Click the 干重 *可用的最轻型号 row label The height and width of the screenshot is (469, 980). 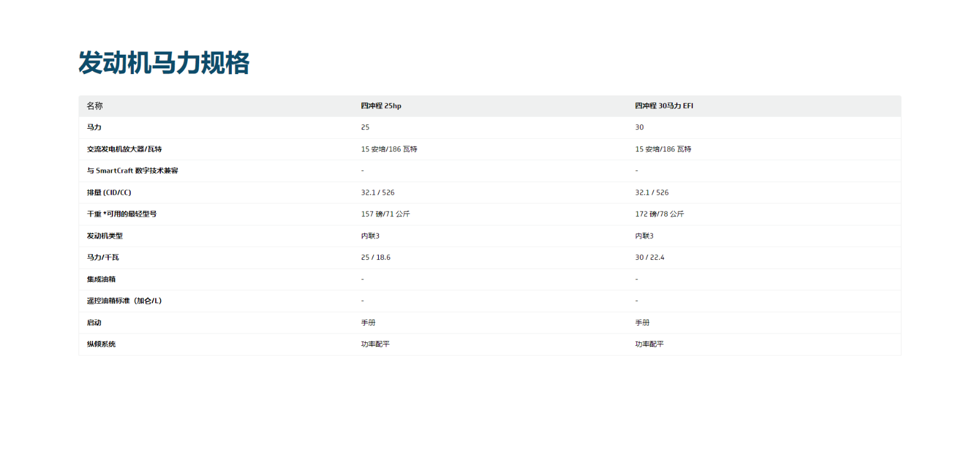121,214
